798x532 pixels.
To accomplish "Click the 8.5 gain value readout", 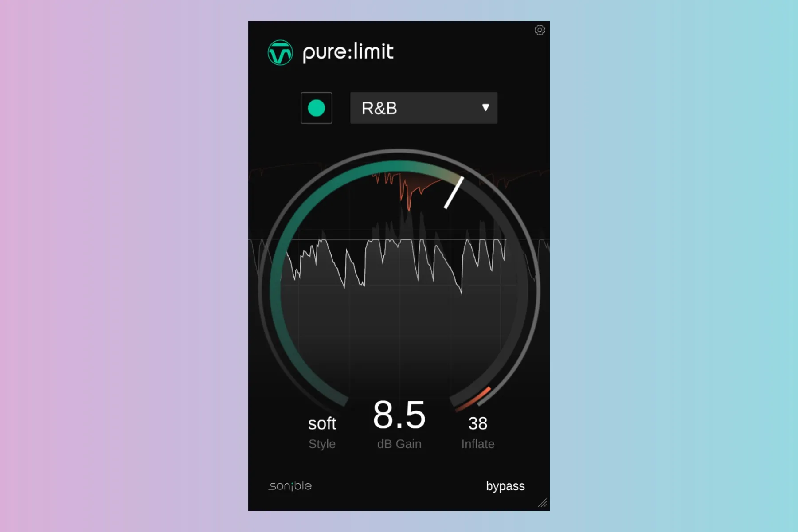I will pyautogui.click(x=399, y=415).
